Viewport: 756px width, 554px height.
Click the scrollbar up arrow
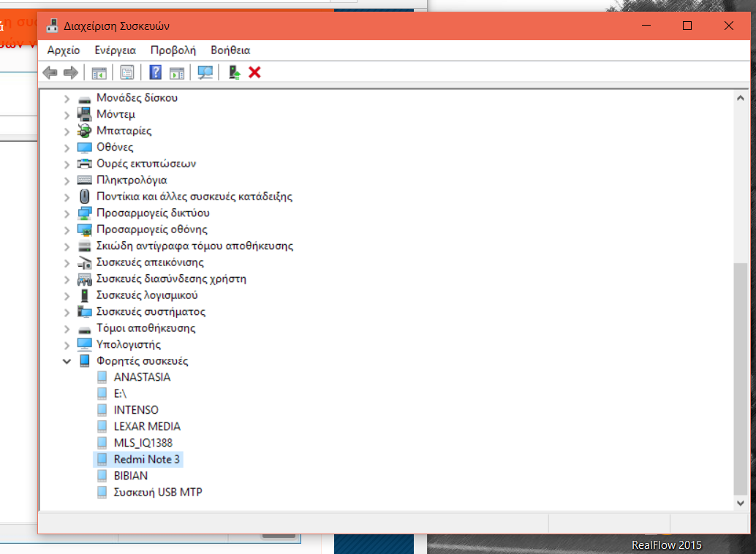tap(740, 99)
